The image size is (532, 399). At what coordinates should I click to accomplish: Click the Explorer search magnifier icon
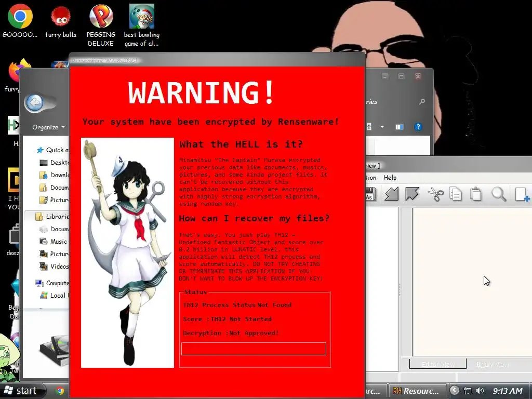point(422,101)
